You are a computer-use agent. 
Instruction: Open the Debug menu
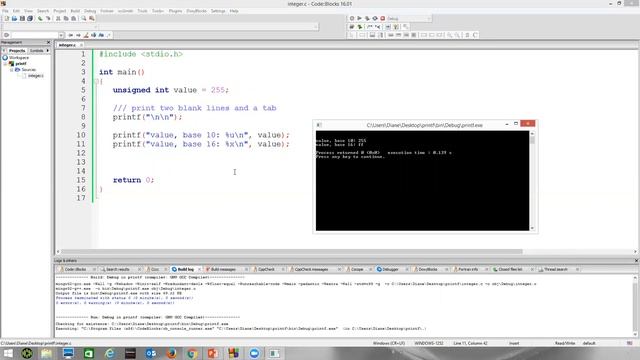tap(90, 11)
